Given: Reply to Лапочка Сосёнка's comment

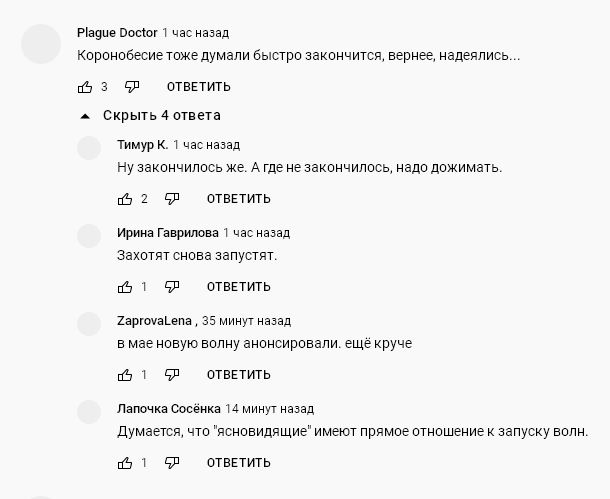Looking at the screenshot, I should coord(238,463).
